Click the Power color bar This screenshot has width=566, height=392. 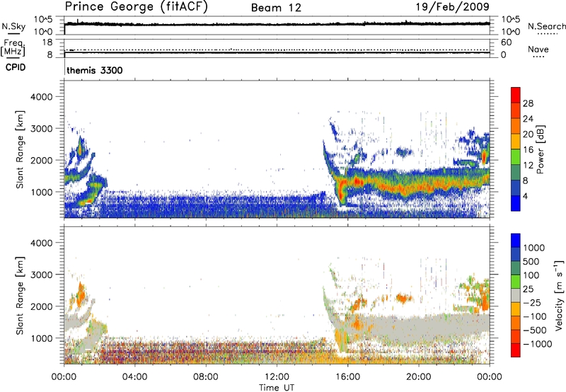[x=516, y=149]
